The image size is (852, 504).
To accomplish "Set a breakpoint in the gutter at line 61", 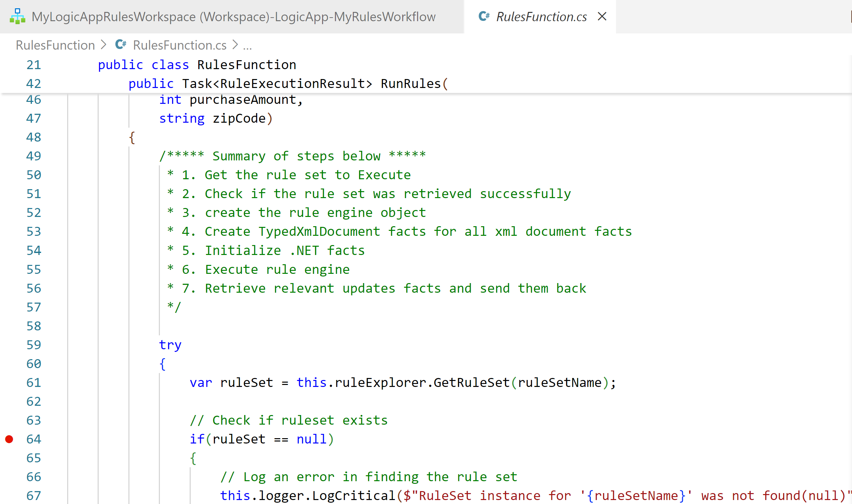I will point(9,383).
